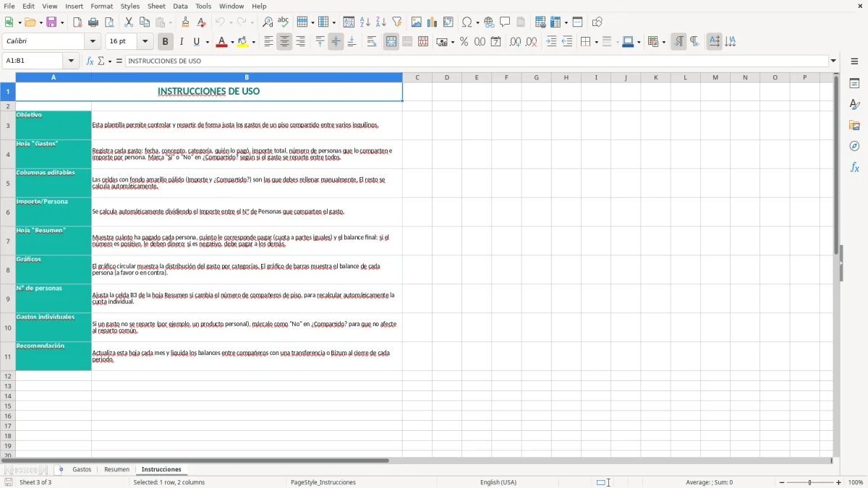Sort descending
Viewport: 868px width, 488px height.
point(381,22)
